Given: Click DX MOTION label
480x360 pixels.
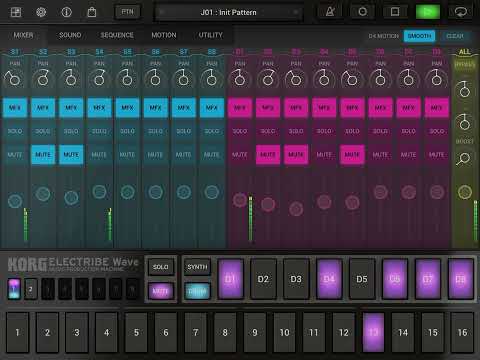Looking at the screenshot, I should pos(383,36).
